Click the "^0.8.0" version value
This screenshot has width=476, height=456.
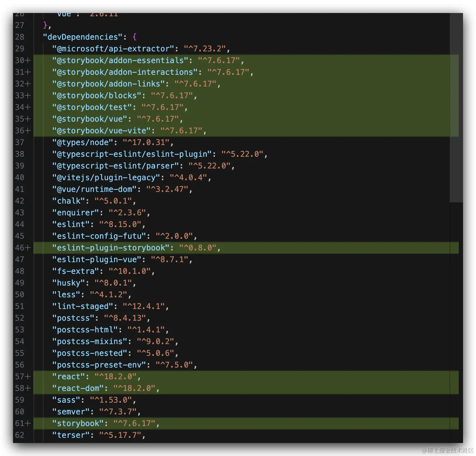(x=198, y=248)
